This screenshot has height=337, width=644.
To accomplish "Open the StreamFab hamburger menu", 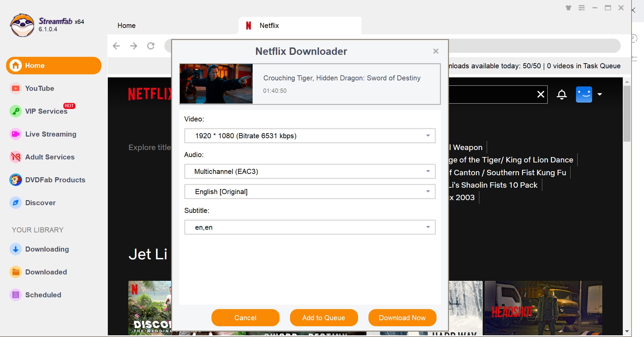I will click(x=582, y=8).
